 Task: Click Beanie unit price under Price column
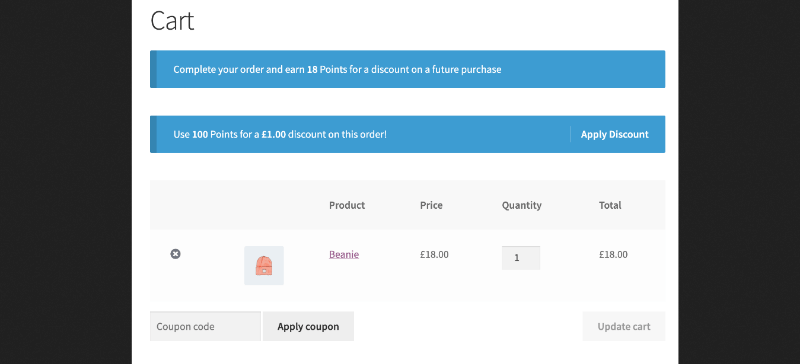tap(434, 254)
